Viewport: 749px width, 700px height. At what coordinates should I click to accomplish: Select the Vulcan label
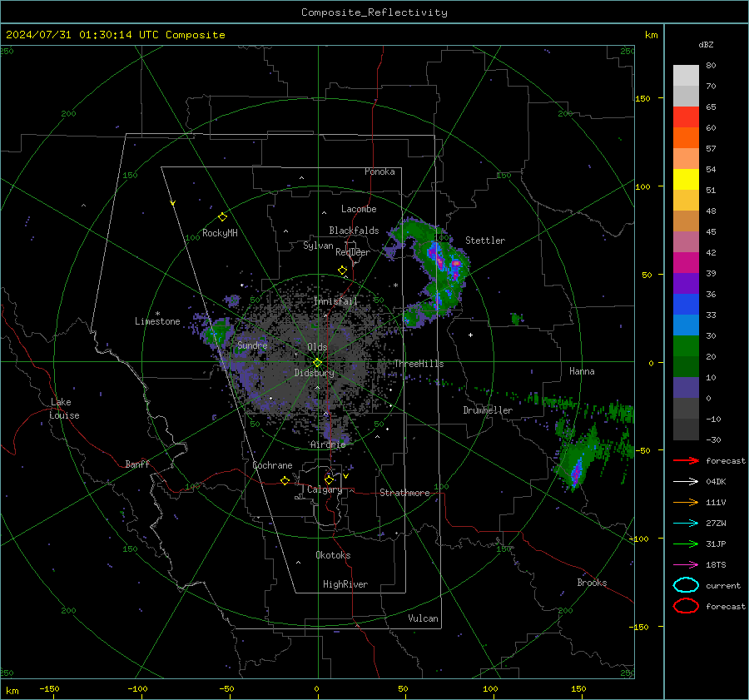423,618
